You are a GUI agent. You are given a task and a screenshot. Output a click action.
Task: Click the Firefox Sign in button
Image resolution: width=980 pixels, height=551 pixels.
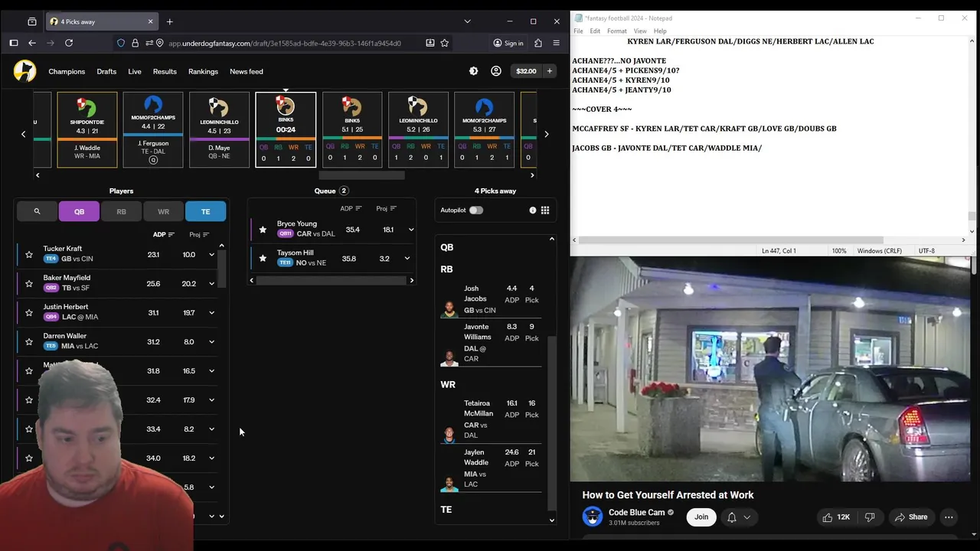(508, 43)
